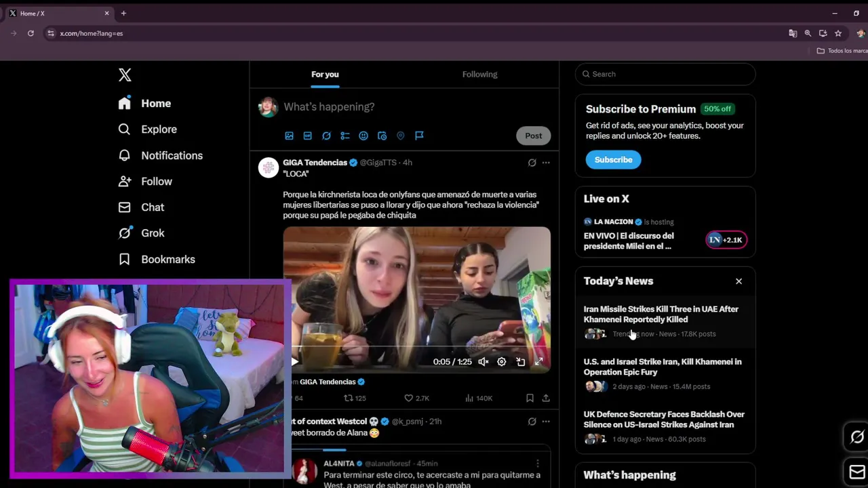Viewport: 868px width, 488px height.
Task: Enter video fullscreen mode
Action: pyautogui.click(x=539, y=362)
